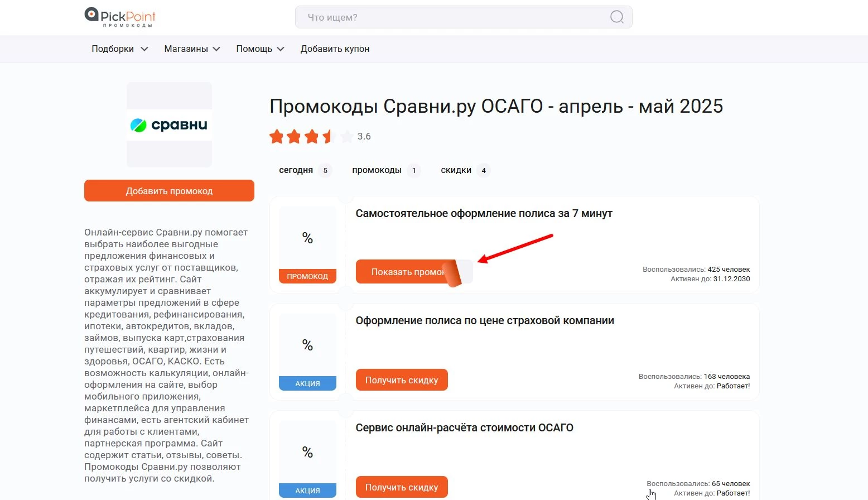Click Получить скидку for страховой компании offer
This screenshot has width=868, height=500.
[x=402, y=380]
